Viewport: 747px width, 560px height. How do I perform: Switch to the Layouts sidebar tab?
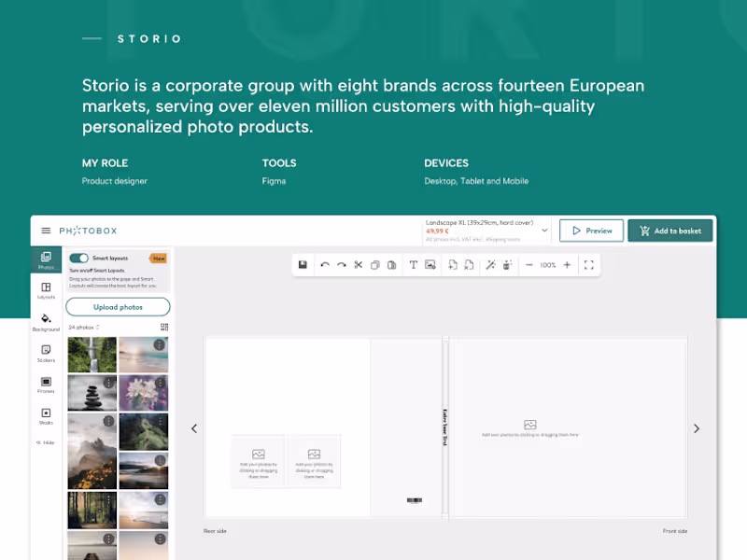tap(46, 290)
